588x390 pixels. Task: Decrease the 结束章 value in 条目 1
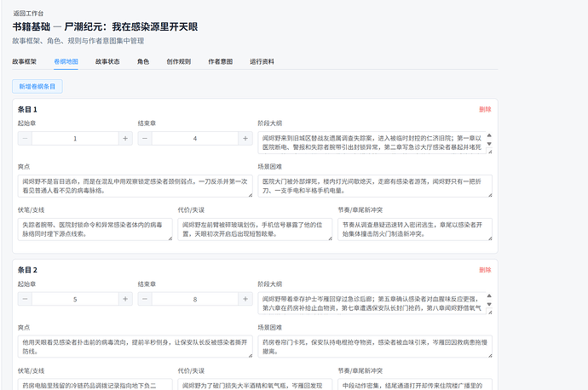point(145,139)
